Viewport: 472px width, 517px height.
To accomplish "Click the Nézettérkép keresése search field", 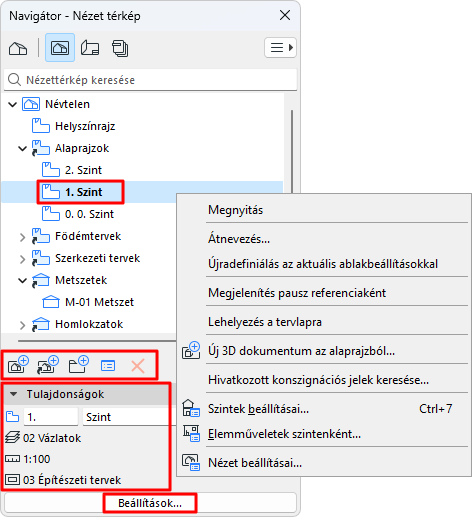I will tap(150, 80).
